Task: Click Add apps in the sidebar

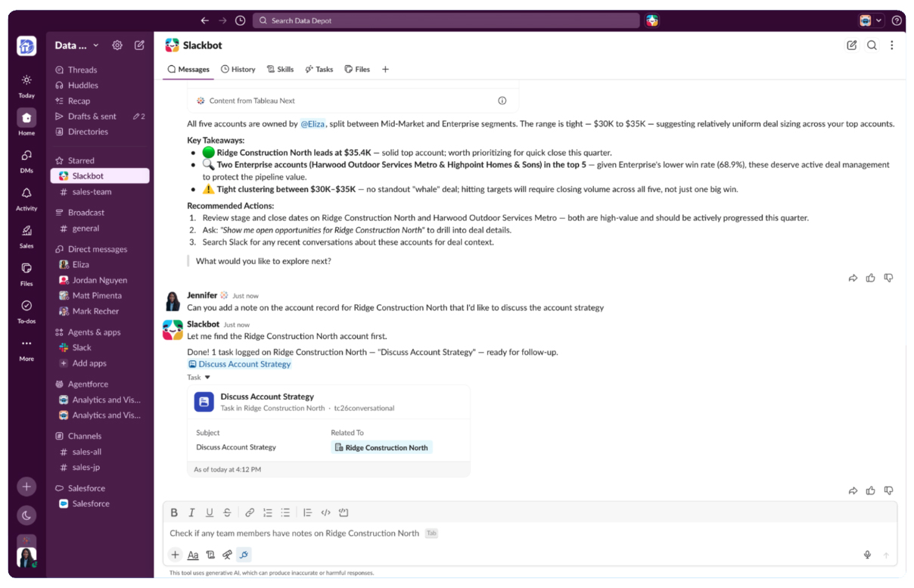Action: [x=89, y=363]
